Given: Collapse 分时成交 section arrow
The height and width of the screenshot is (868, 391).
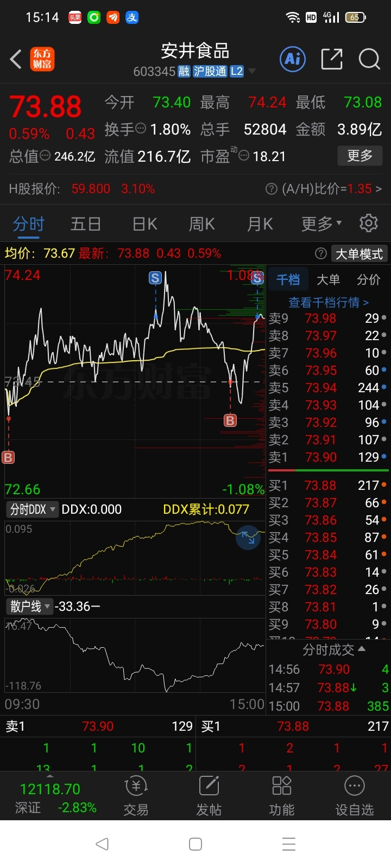Looking at the screenshot, I should click(x=362, y=648).
